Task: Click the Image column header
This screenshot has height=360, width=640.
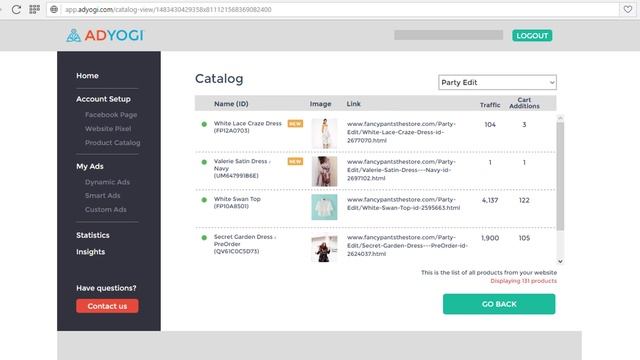Action: [x=320, y=104]
